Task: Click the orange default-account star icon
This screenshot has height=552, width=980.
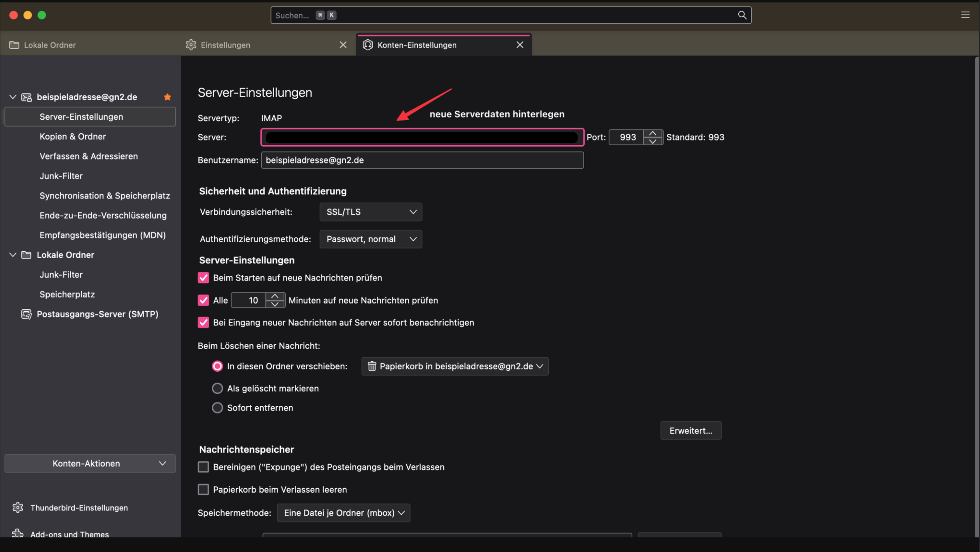Action: [167, 97]
